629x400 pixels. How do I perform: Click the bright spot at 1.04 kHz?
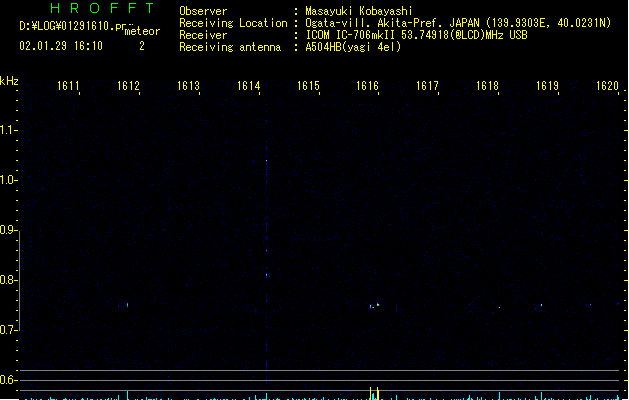[266, 161]
